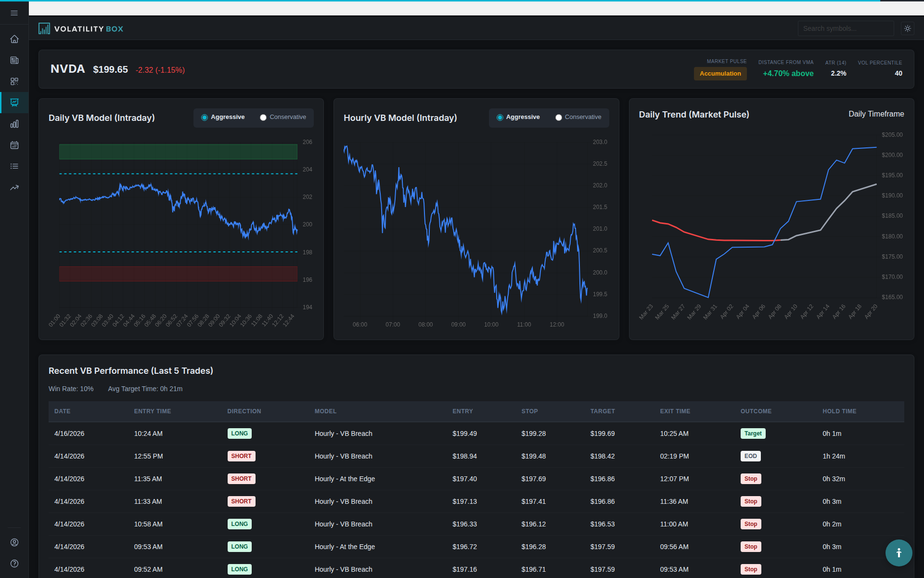Image resolution: width=924 pixels, height=578 pixels.
Task: Click the Recent VB Performance heading
Action: point(131,371)
